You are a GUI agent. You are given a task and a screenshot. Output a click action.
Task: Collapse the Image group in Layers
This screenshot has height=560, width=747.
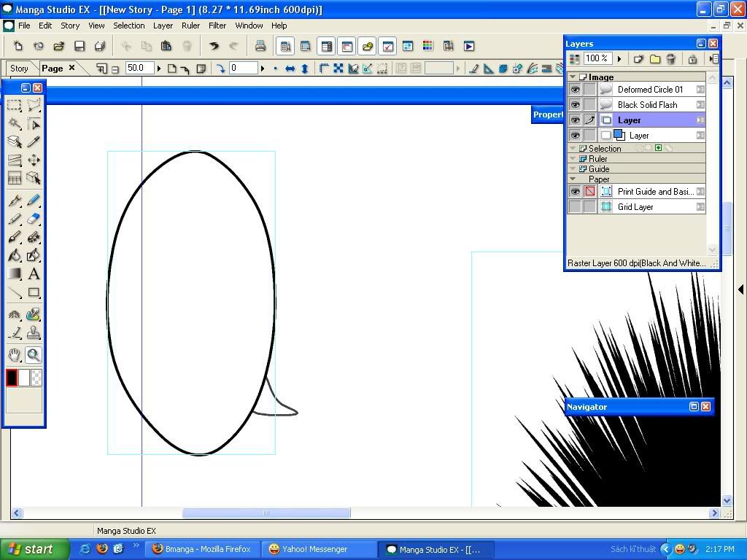click(573, 77)
